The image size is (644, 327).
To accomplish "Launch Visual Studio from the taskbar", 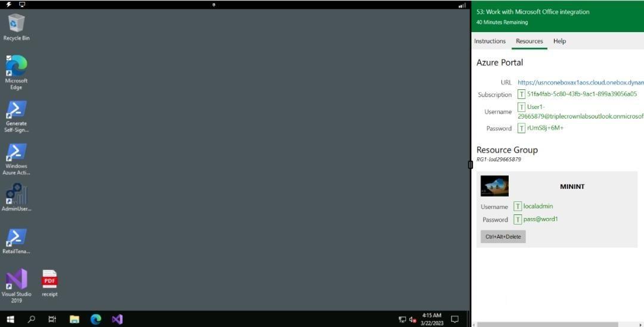I will click(117, 319).
